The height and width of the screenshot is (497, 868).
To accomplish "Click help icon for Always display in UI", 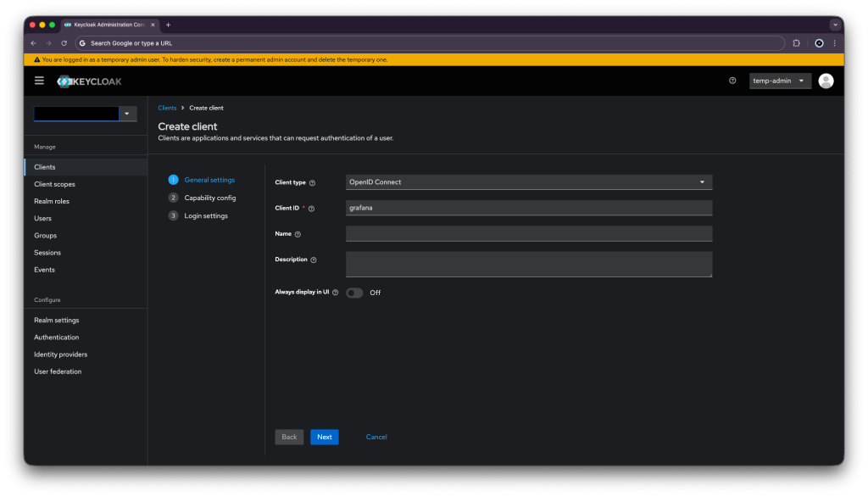I will pos(336,292).
